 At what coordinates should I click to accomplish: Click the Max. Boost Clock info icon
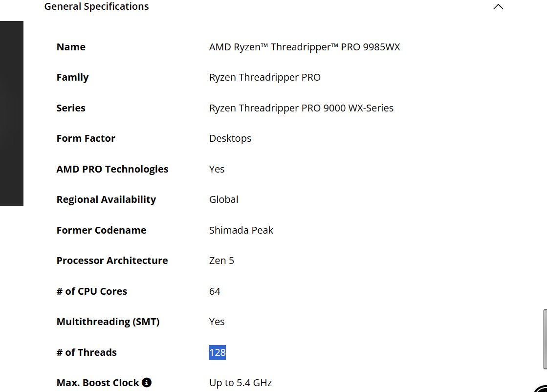(147, 383)
